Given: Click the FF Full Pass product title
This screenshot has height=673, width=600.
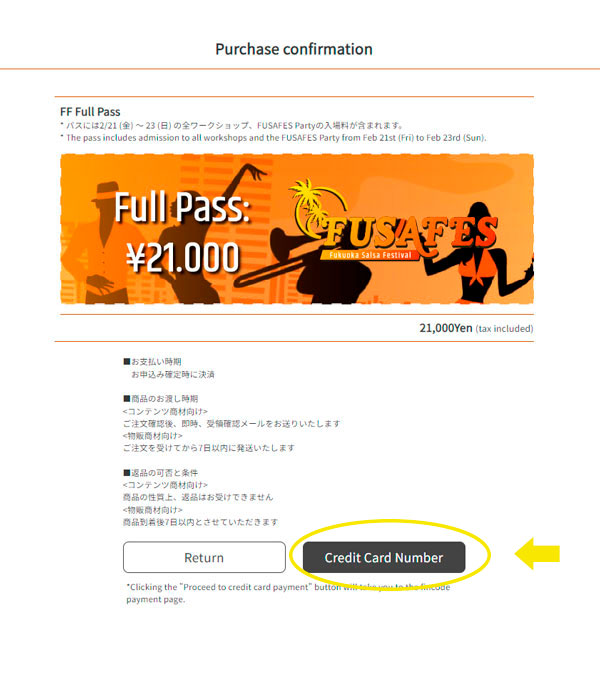Looking at the screenshot, I should click(90, 112).
